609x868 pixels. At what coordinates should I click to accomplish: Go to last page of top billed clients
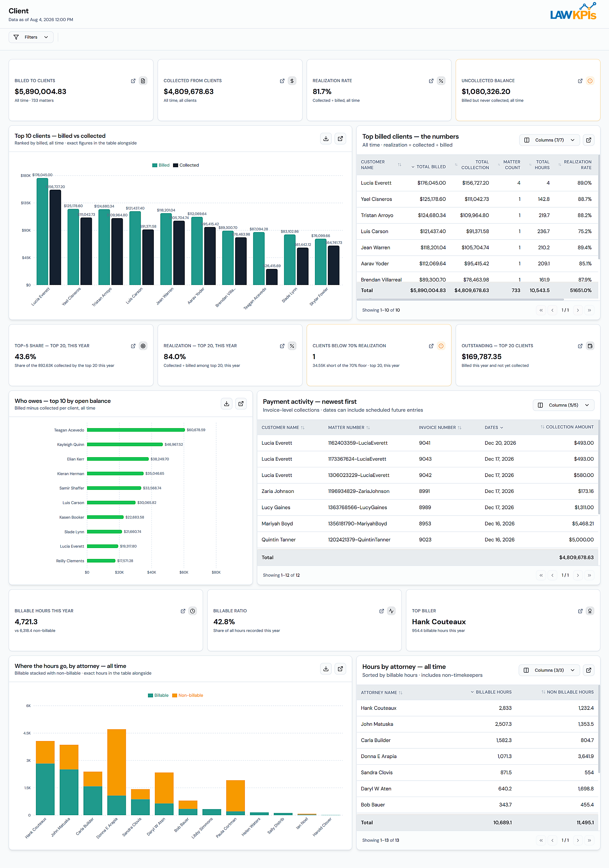click(x=589, y=310)
